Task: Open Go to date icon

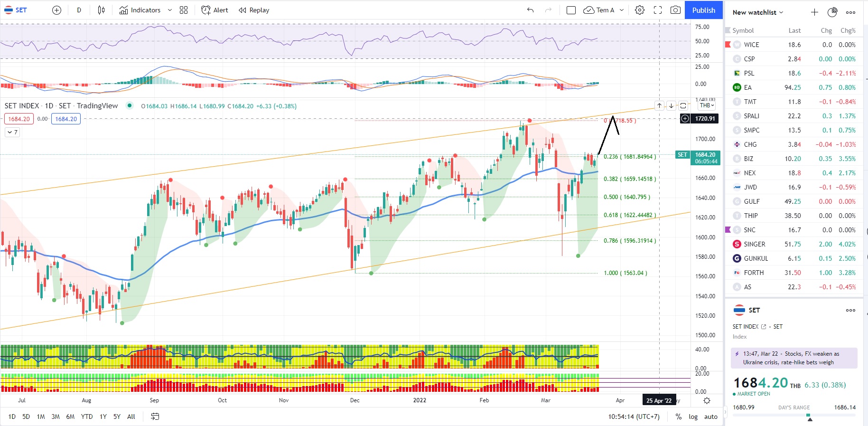Action: click(x=155, y=417)
